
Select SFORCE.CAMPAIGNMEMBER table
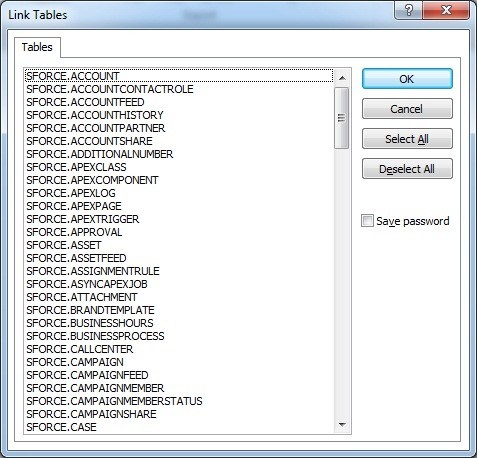tap(179, 388)
